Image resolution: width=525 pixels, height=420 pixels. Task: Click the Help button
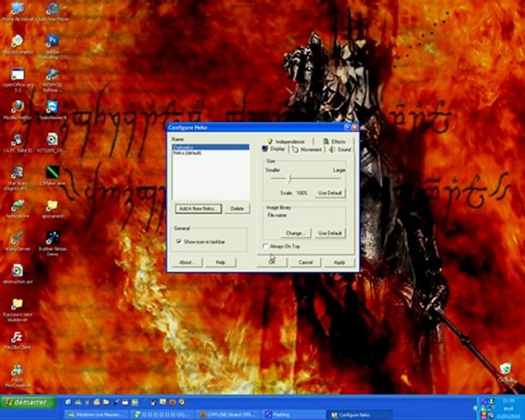pyautogui.click(x=220, y=262)
